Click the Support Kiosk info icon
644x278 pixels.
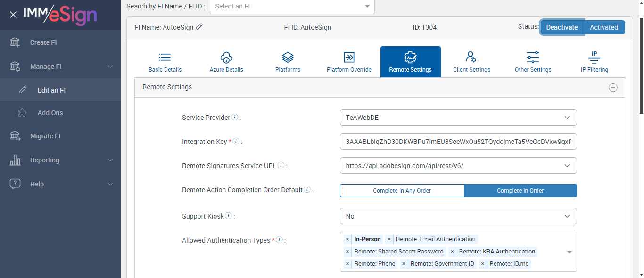click(229, 216)
